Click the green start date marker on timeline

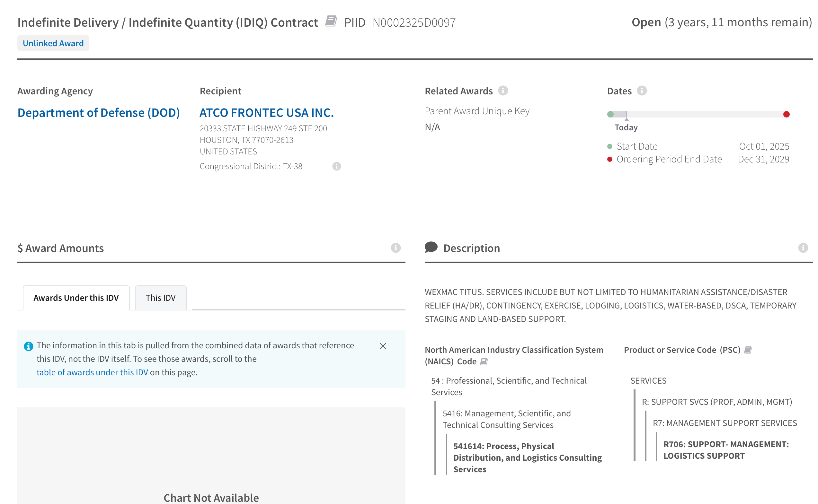[x=610, y=114]
